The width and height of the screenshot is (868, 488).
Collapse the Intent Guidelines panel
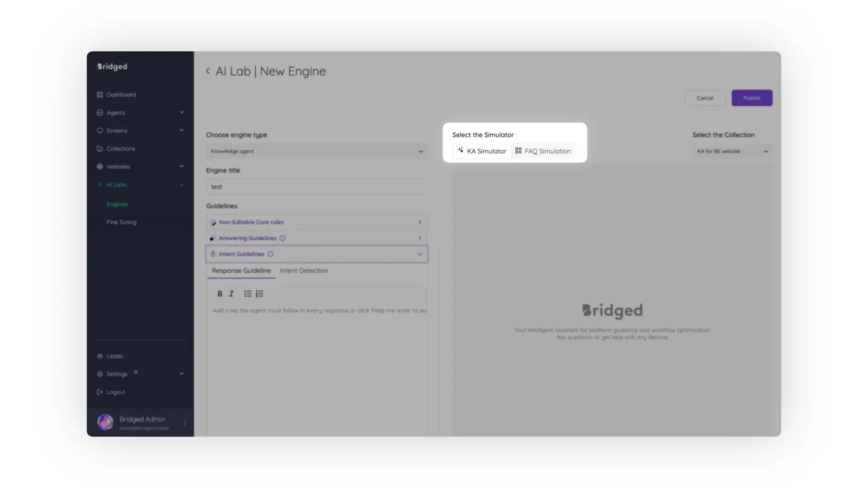point(420,254)
